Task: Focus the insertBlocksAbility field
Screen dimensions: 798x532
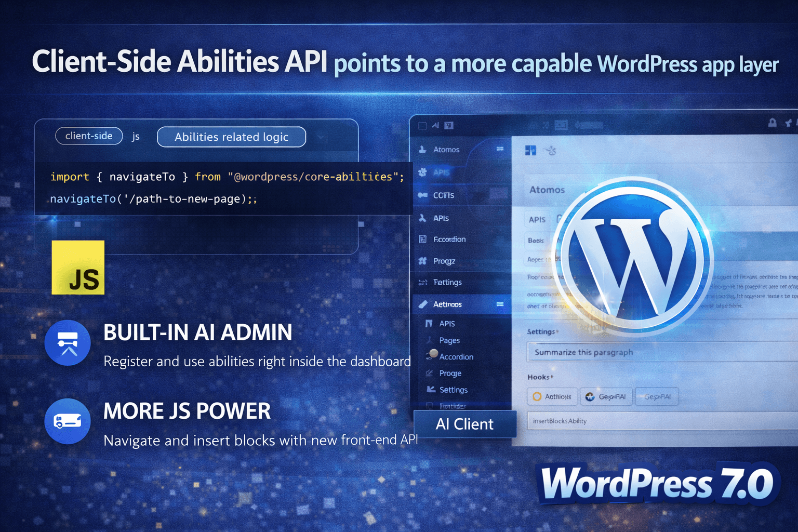Action: pyautogui.click(x=662, y=421)
